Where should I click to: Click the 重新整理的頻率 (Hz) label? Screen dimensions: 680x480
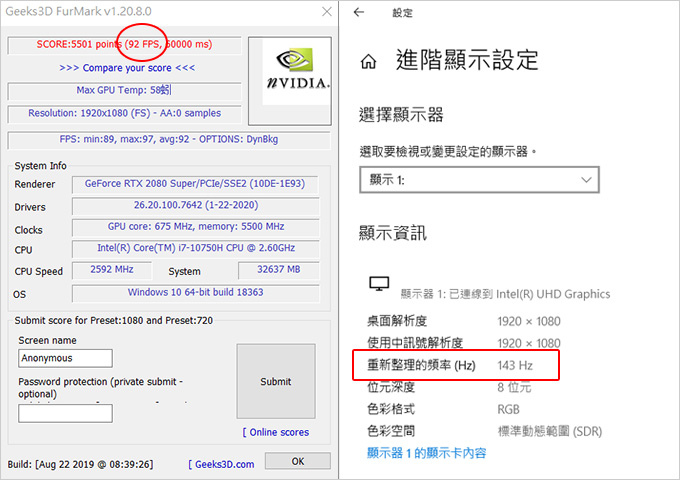tap(422, 366)
